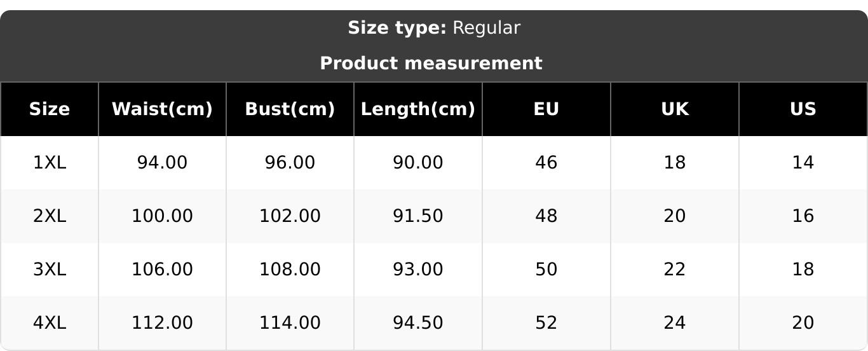Click the 102.00 bust value for 2XL
This screenshot has height=351, width=868.
[290, 216]
